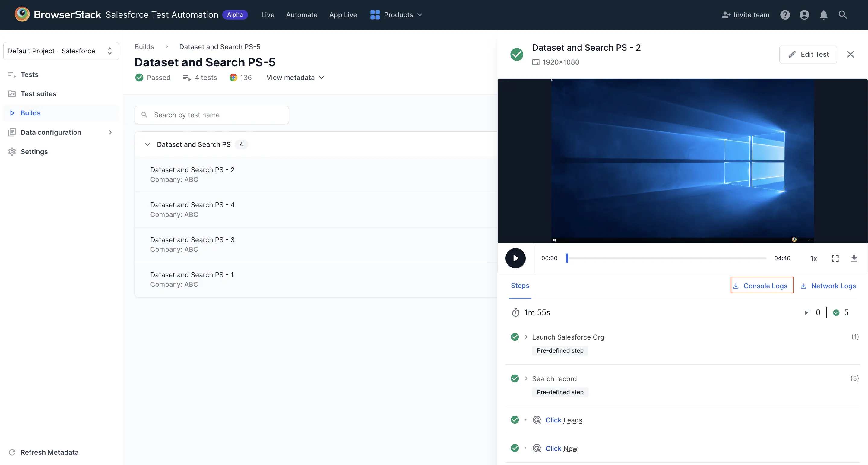Go to Test suites in sidebar
868x465 pixels.
coord(61,94)
